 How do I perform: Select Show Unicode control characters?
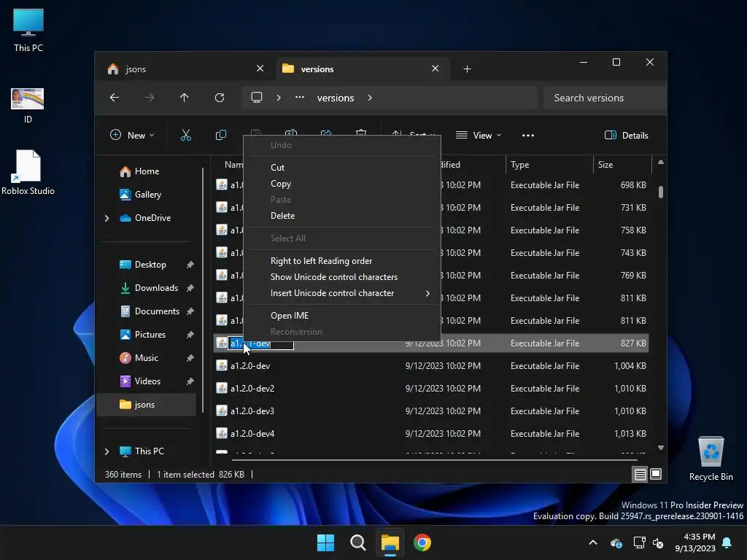(x=342, y=277)
